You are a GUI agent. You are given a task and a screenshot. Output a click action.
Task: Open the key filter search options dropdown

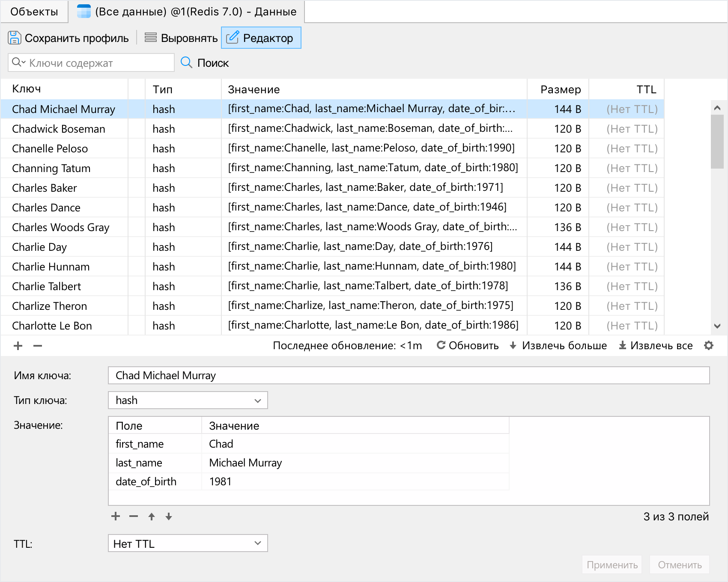pyautogui.click(x=18, y=62)
